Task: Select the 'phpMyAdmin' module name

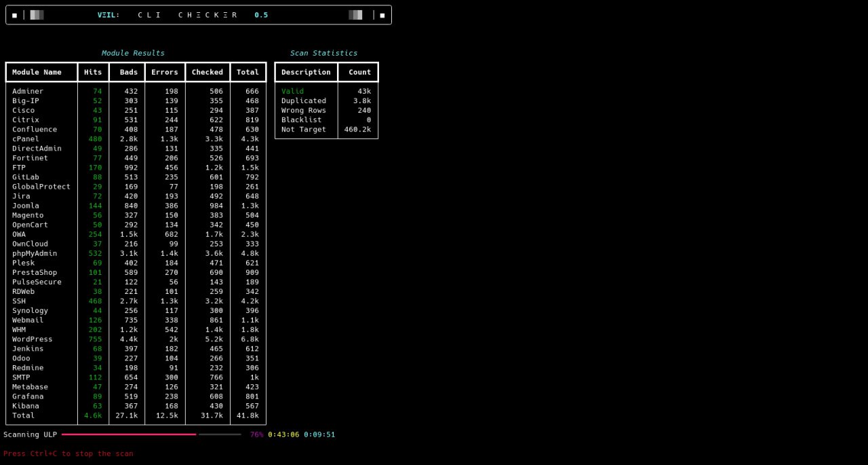Action: pyautogui.click(x=35, y=253)
